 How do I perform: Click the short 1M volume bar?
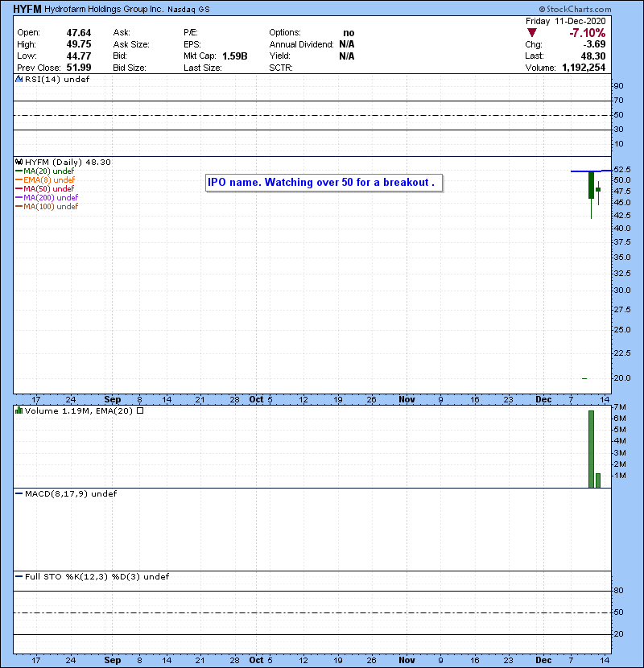tap(598, 480)
